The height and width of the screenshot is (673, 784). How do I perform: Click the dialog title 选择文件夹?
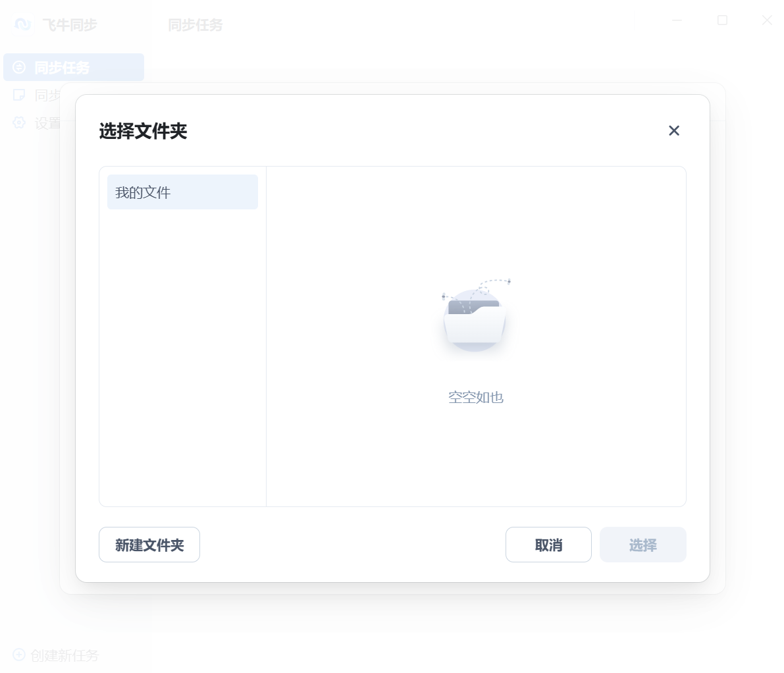tap(143, 132)
